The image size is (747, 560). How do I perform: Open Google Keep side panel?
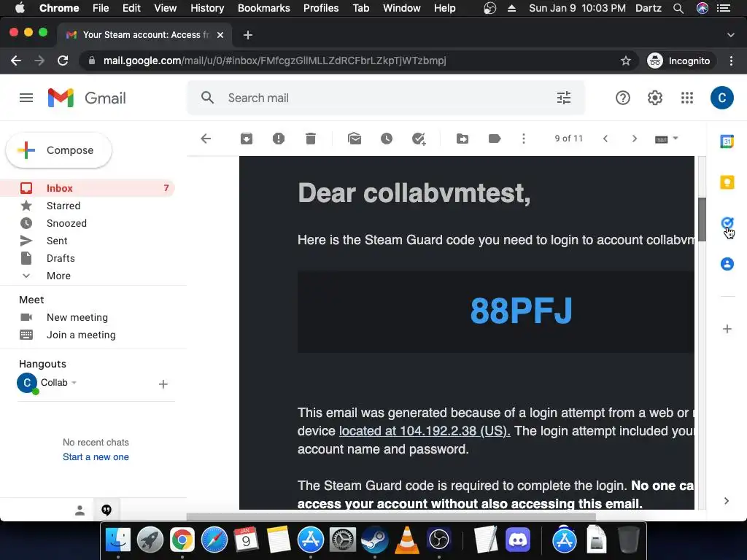[x=727, y=182]
